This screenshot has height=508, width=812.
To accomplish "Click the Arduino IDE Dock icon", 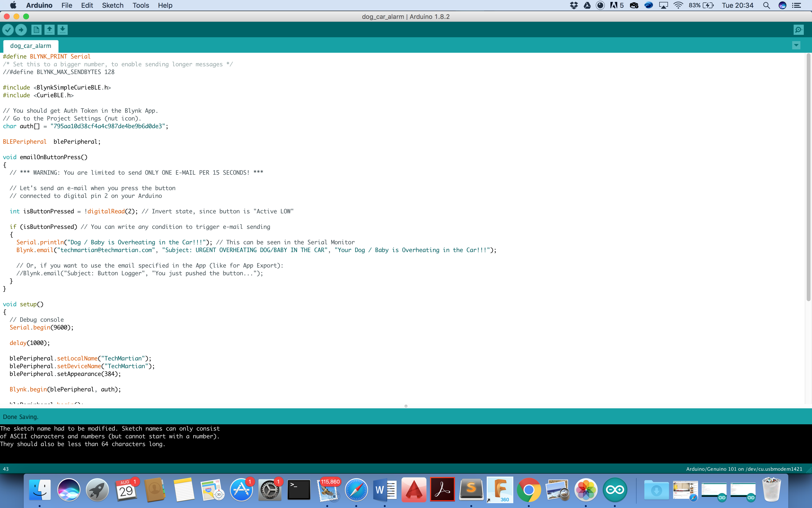I will pyautogui.click(x=615, y=490).
